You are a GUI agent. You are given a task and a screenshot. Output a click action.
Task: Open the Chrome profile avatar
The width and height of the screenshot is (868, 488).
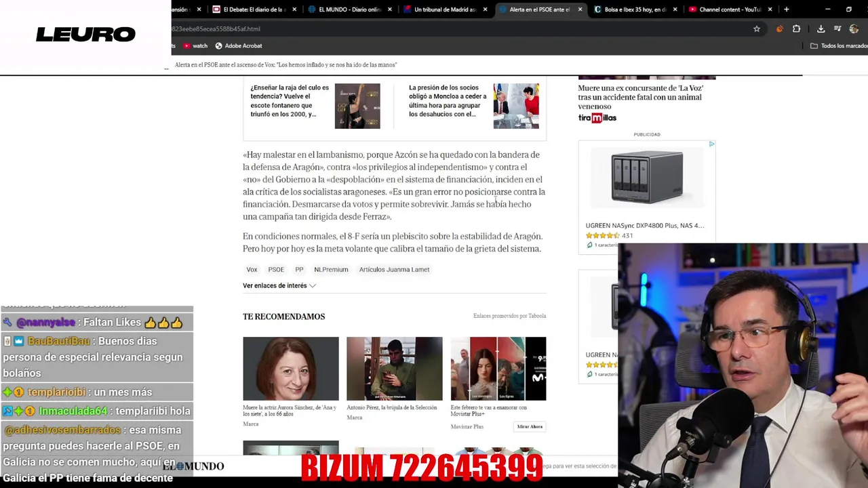tap(854, 29)
